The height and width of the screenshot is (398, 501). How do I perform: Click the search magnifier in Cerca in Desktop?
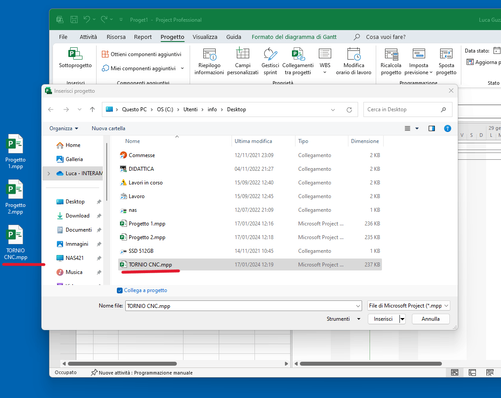tap(443, 109)
